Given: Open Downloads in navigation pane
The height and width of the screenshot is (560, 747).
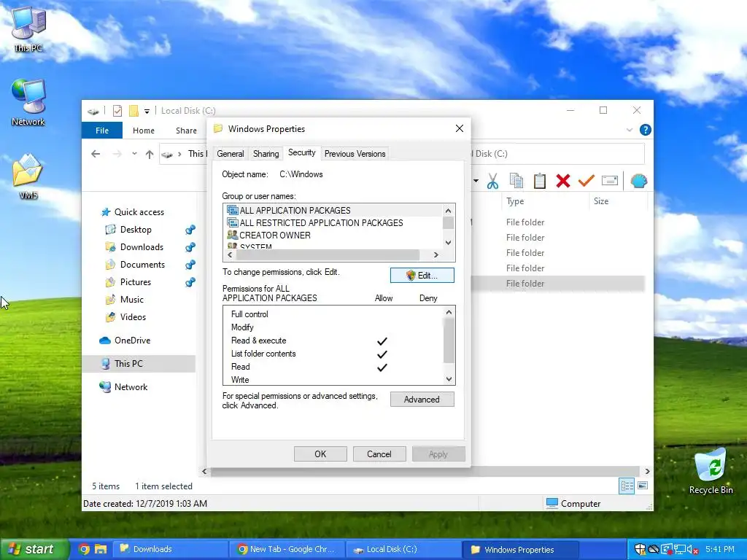Looking at the screenshot, I should pyautogui.click(x=142, y=247).
